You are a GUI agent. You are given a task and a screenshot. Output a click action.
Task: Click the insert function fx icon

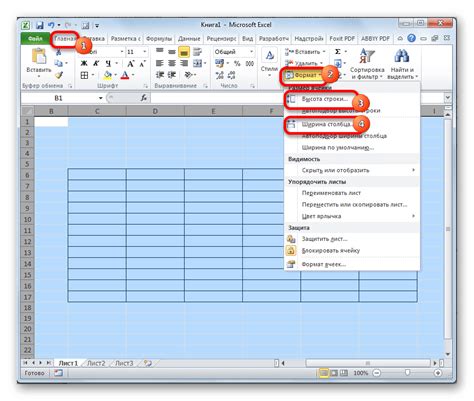coord(144,98)
